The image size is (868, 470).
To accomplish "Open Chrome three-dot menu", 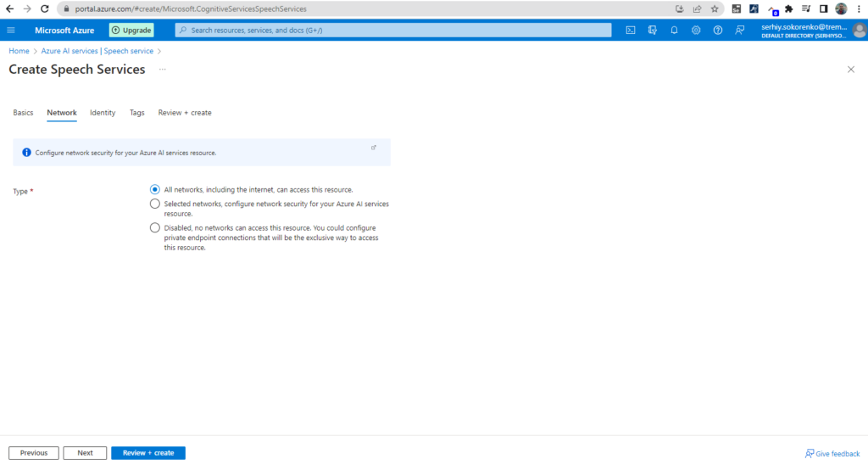I will pos(860,8).
